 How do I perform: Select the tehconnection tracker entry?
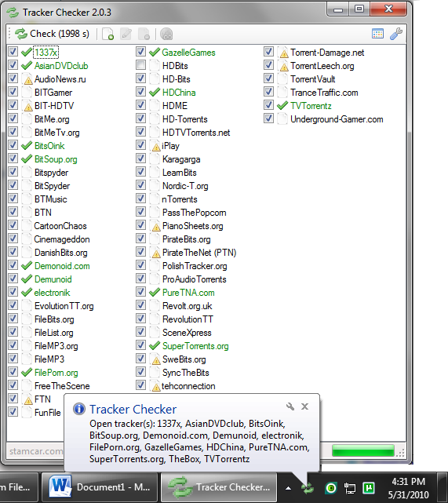(x=188, y=386)
